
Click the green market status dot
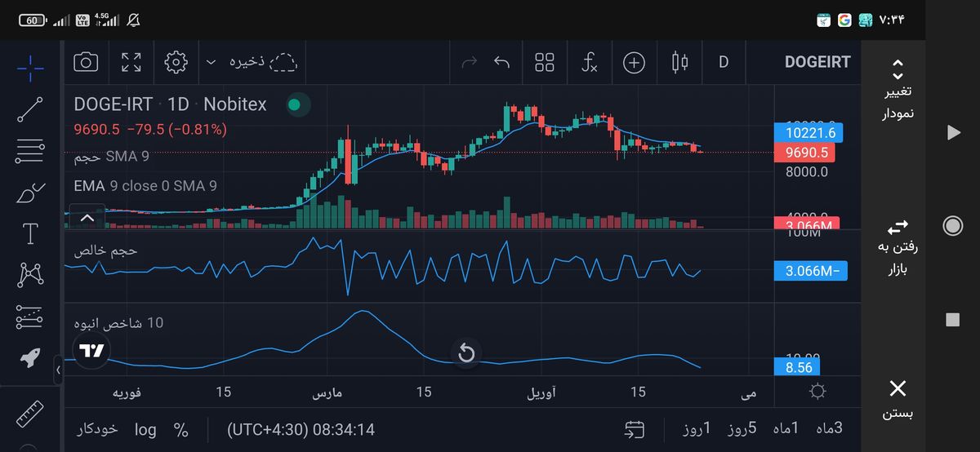tap(295, 104)
